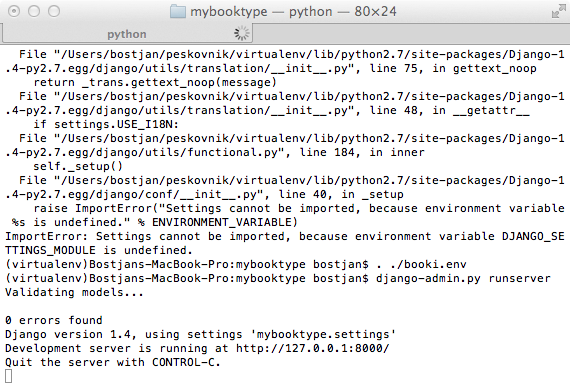Screen dimensions: 570x388
Task: Click the 'if settings.USE_I18N:' traceback line
Action: (x=106, y=124)
